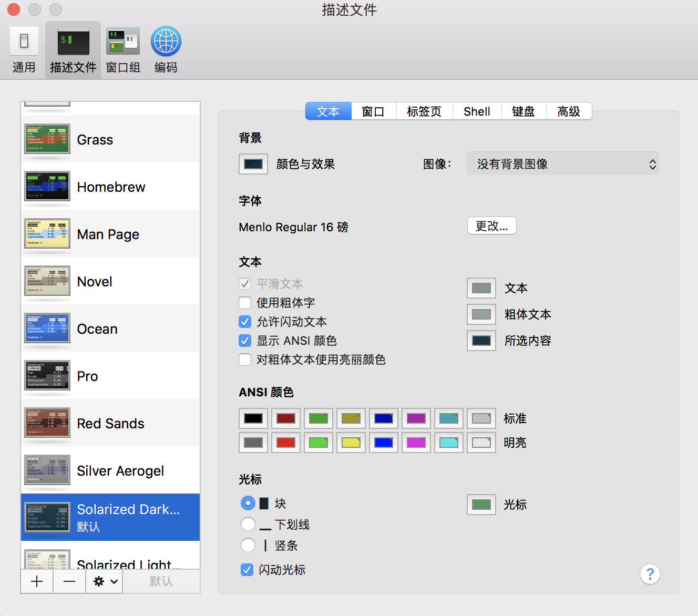Switch to the 文本 tab
This screenshot has width=698, height=616.
[329, 111]
